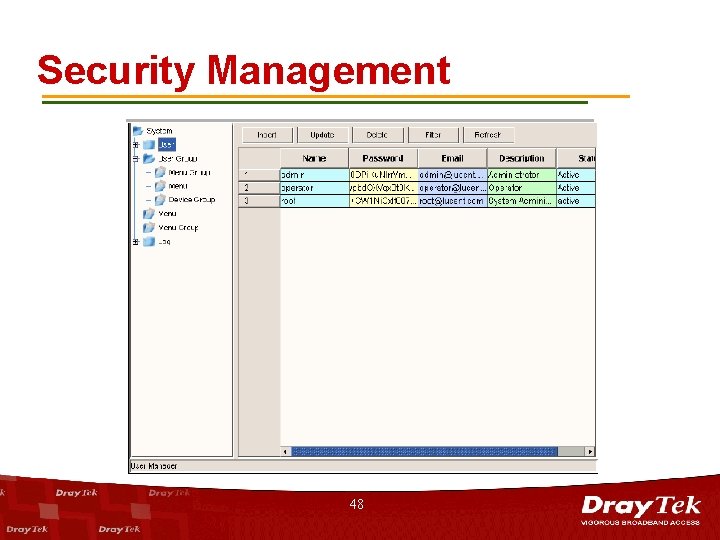Sort by the Description column header
This screenshot has width=720, height=540.
tap(522, 158)
